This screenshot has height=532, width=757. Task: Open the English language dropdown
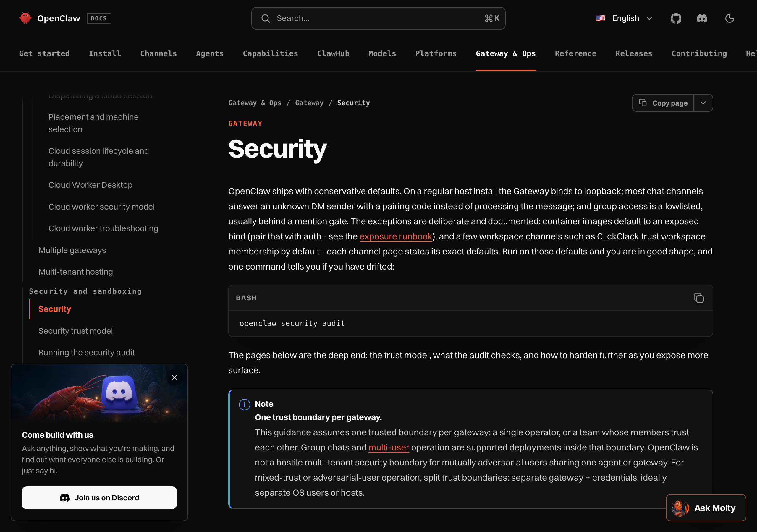pos(624,18)
